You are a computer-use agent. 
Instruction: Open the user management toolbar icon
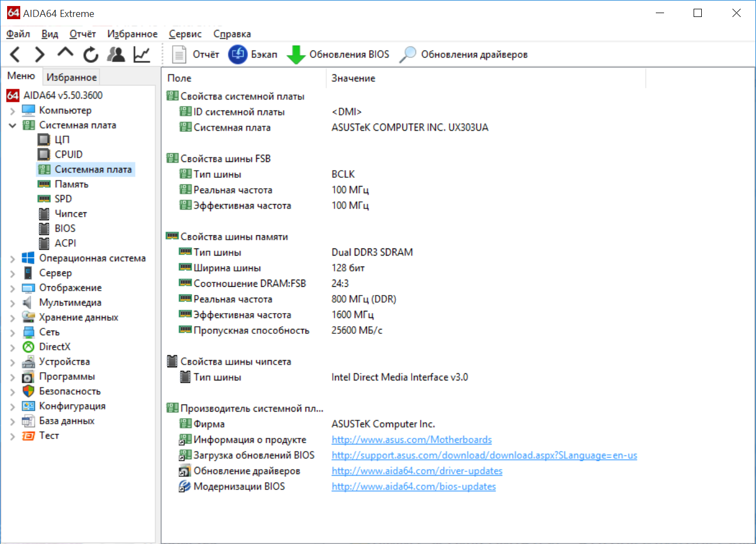click(x=116, y=54)
